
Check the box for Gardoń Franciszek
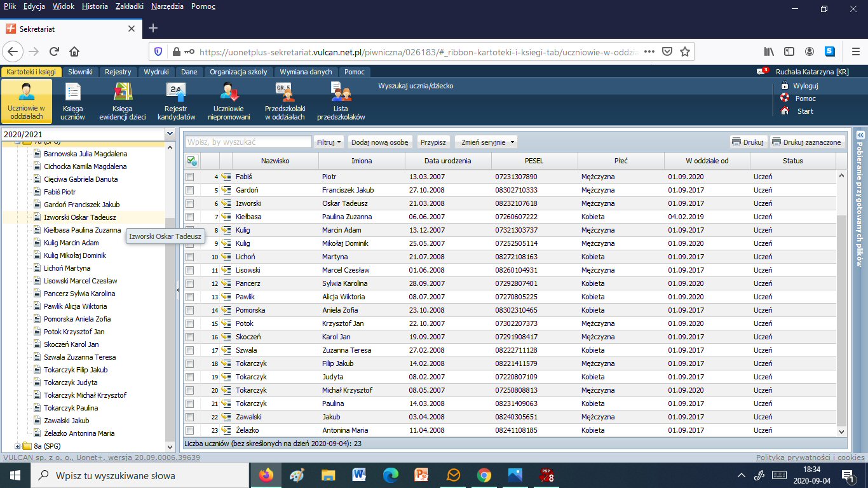189,190
